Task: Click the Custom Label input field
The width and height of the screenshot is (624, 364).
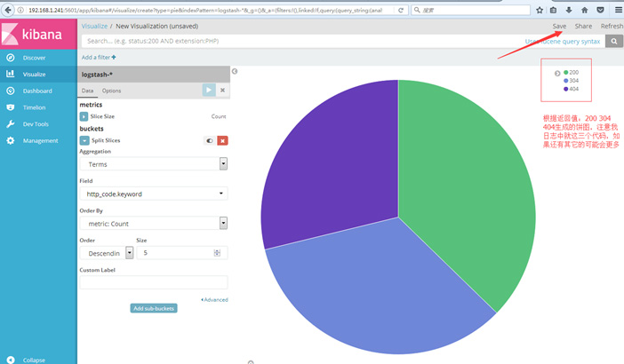Action: (153, 282)
